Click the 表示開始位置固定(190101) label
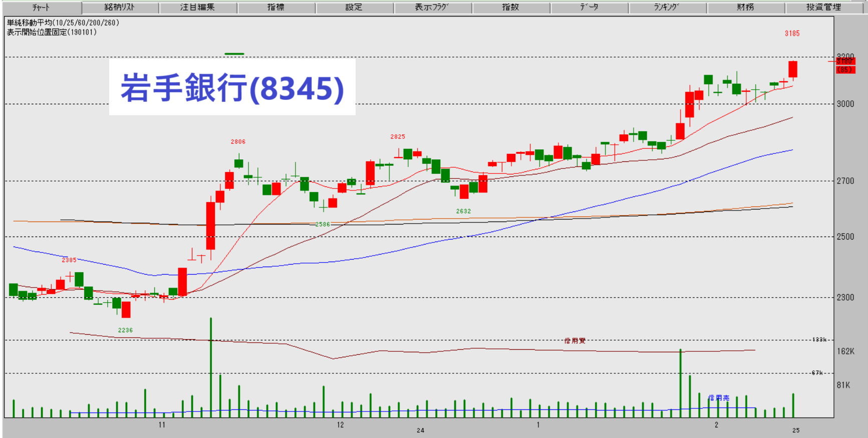 (x=52, y=32)
